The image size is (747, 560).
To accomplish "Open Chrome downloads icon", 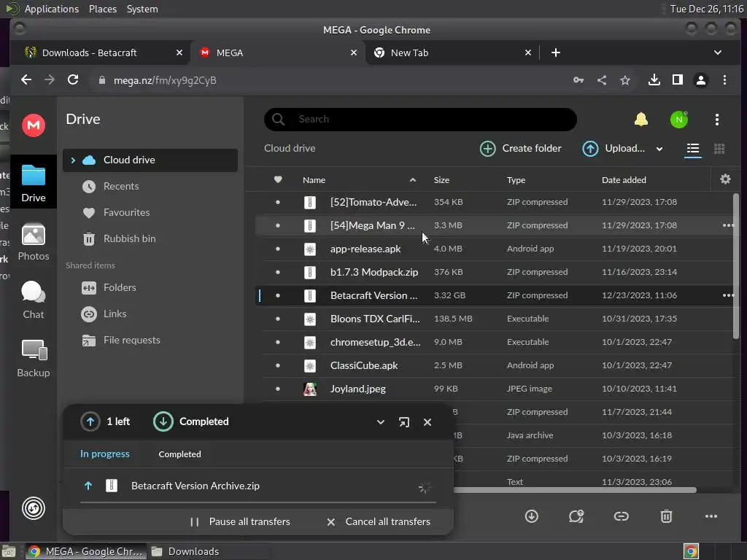I will tap(654, 80).
